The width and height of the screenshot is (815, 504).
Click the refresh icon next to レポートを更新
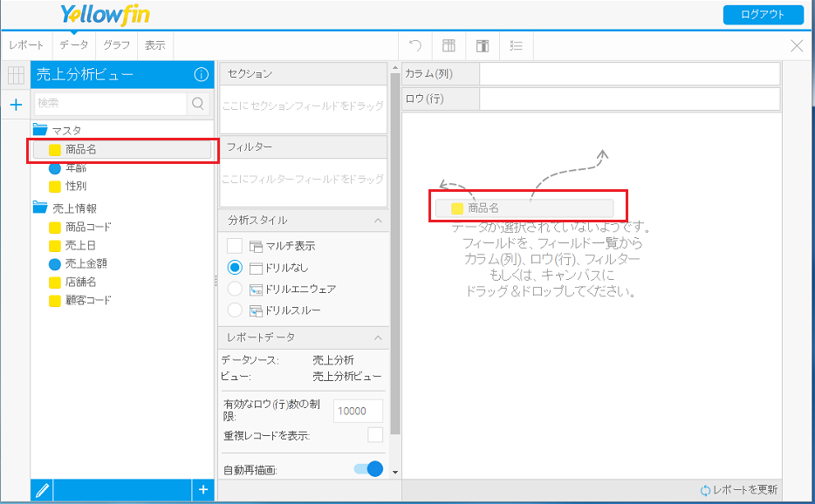705,490
